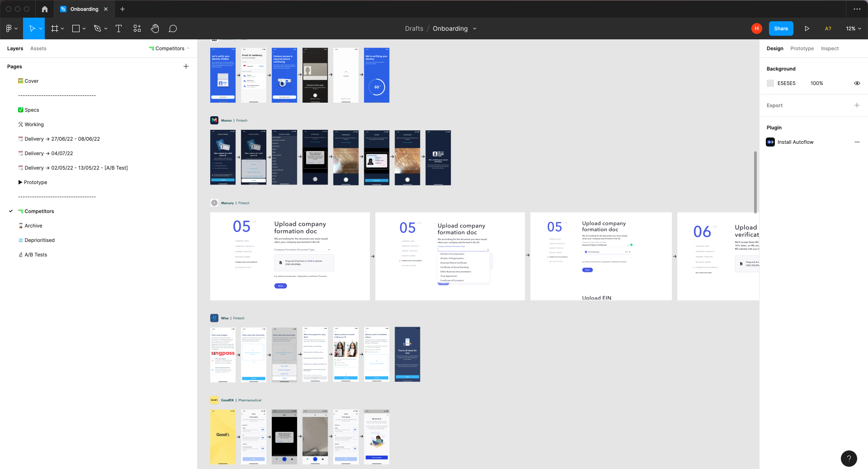Open the Archive page in list
Image resolution: width=868 pixels, height=469 pixels.
33,226
